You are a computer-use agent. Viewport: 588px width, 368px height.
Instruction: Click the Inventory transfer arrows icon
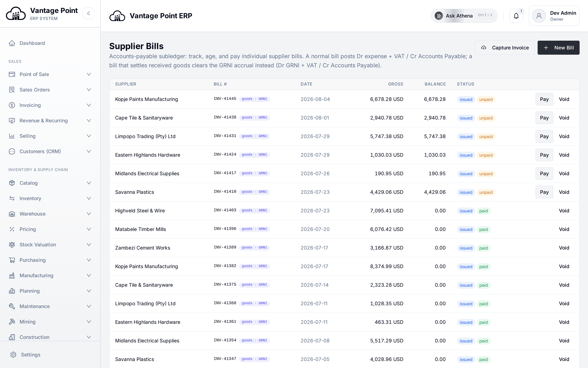tap(12, 198)
